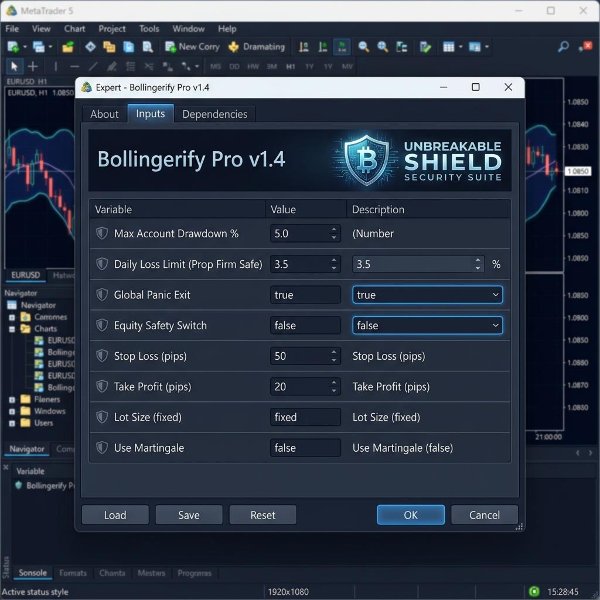
Task: Click the document search toolbar icon
Action: [x=147, y=47]
